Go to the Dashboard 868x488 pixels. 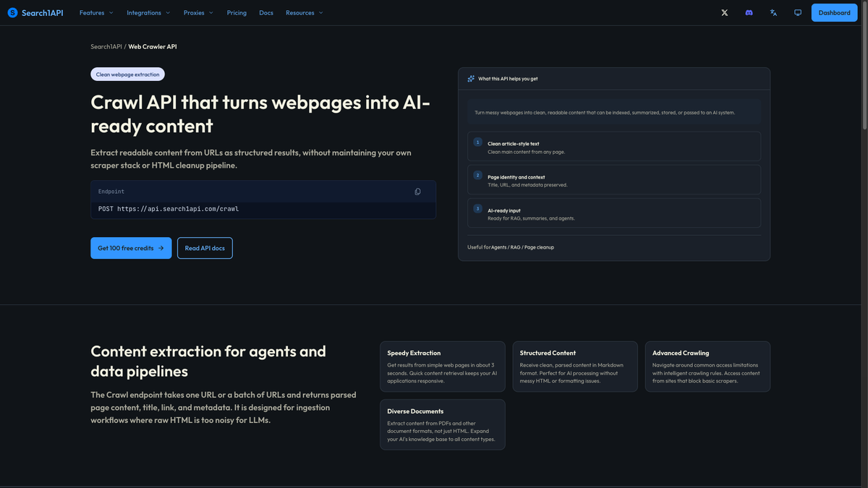point(834,12)
